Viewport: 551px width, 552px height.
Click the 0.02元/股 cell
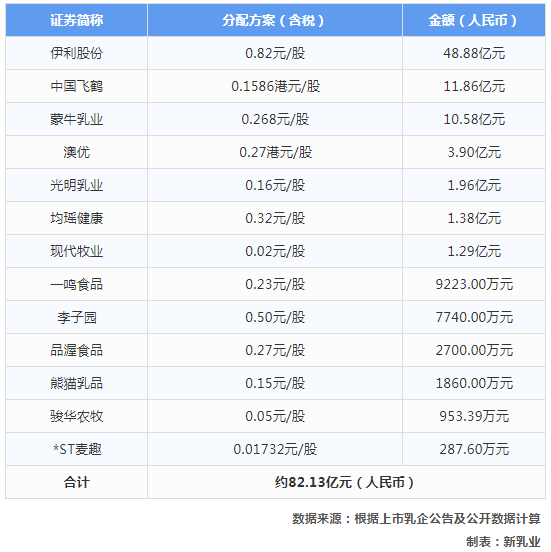[x=275, y=251]
